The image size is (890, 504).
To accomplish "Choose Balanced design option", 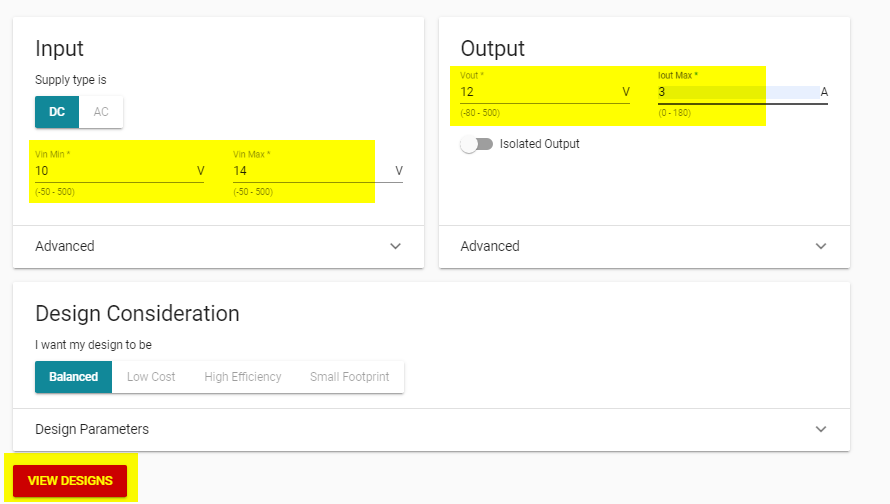I will pyautogui.click(x=74, y=377).
